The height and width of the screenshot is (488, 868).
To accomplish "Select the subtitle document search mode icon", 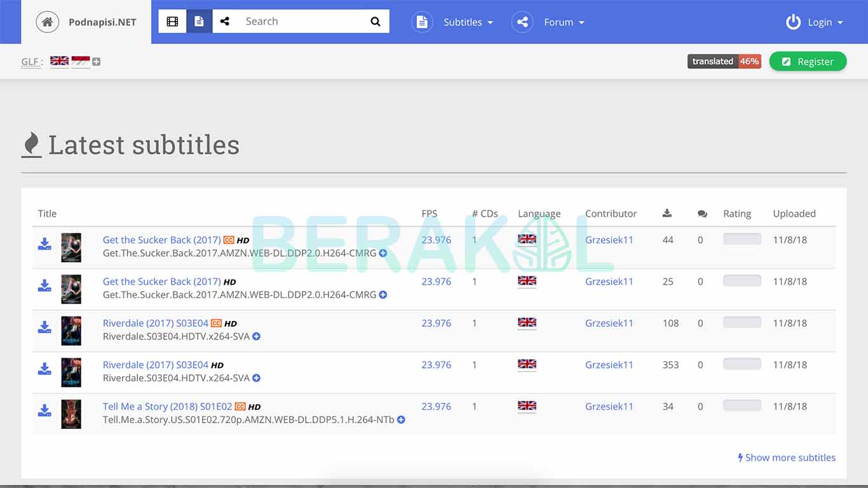I will click(199, 22).
